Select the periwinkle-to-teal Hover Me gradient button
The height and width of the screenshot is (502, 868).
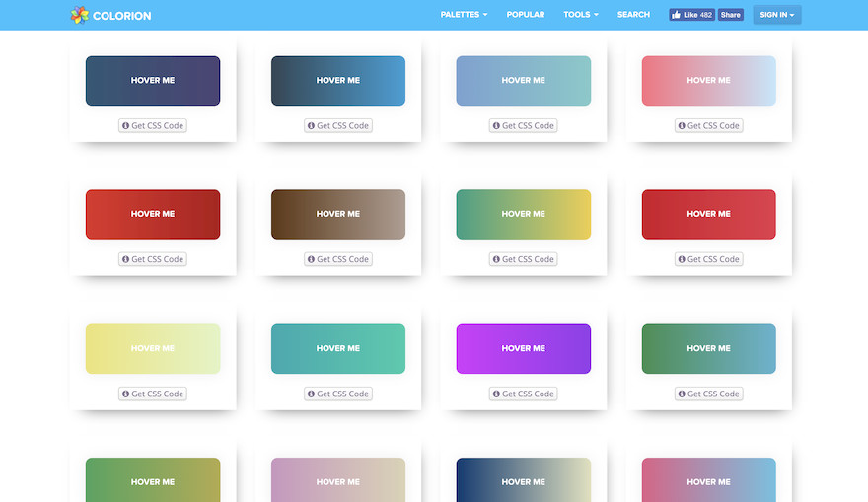point(524,80)
